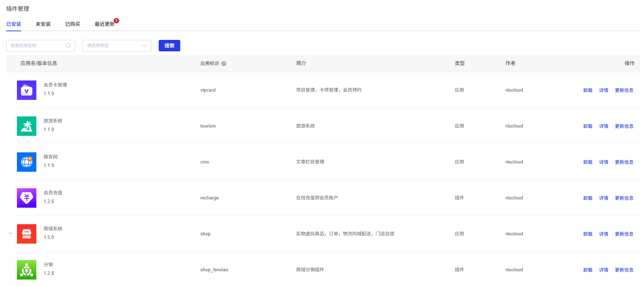The height and width of the screenshot is (286, 644).
Task: Open 详情 for the tourism app
Action: click(x=603, y=126)
